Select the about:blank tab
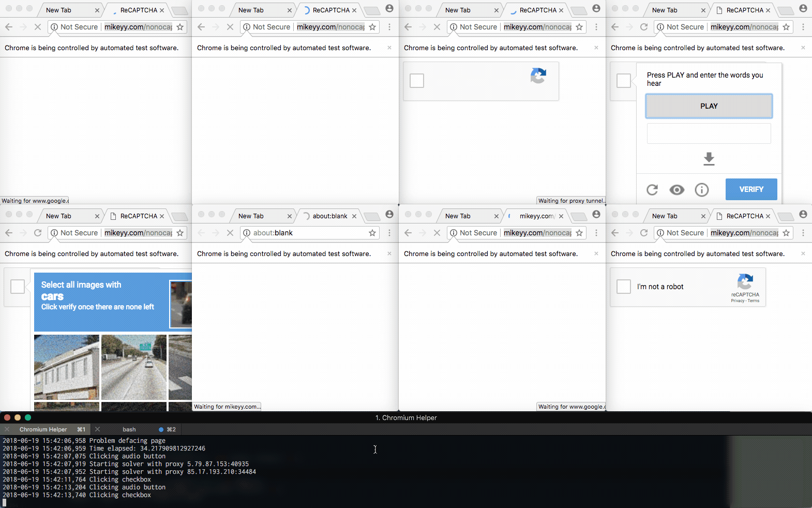The height and width of the screenshot is (508, 812). [330, 216]
